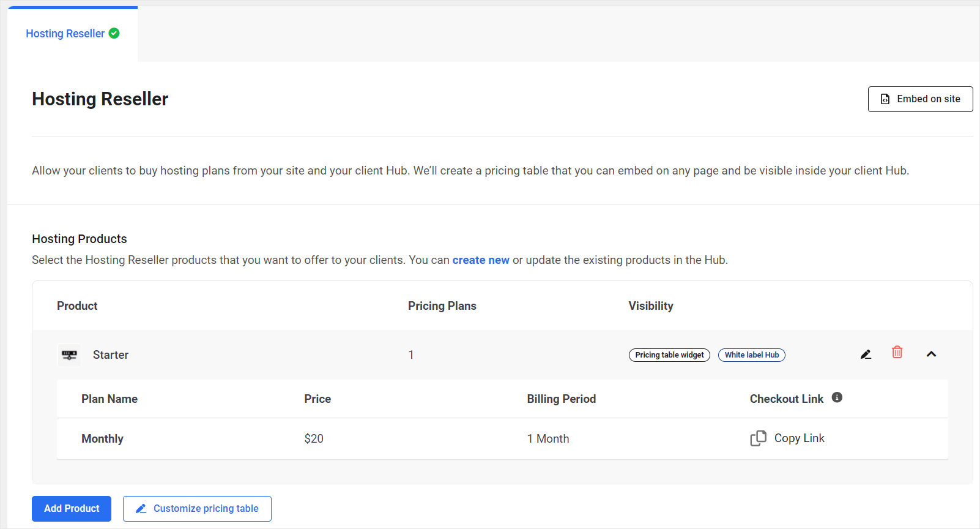Viewport: 980px width, 529px height.
Task: Click the Hosting Products section heading
Action: pyautogui.click(x=80, y=239)
